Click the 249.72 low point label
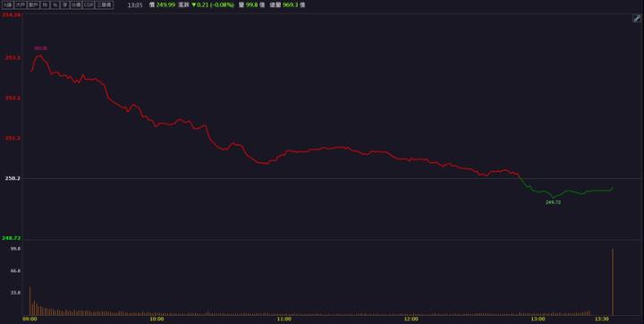 pyautogui.click(x=554, y=202)
